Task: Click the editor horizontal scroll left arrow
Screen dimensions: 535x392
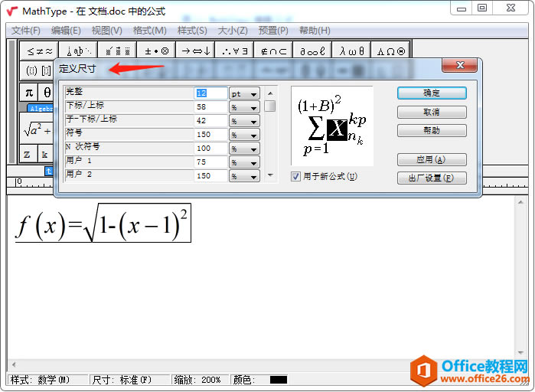Action: pos(14,364)
